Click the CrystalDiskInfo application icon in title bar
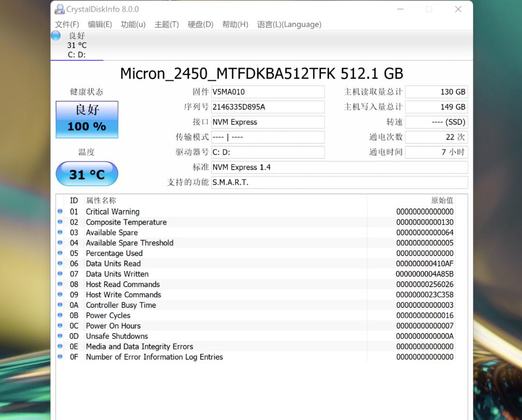The width and height of the screenshot is (522, 420). click(x=60, y=9)
